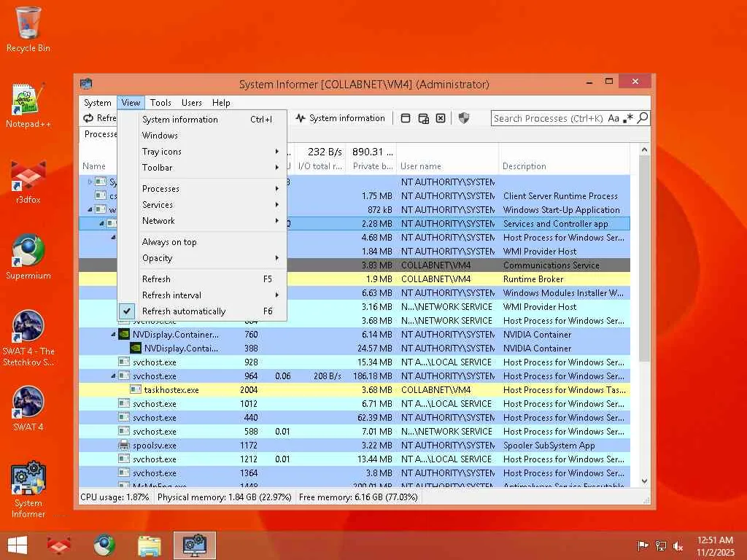Select the Supermium desktop icon
Viewport: 747px width, 560px height.
point(28,257)
